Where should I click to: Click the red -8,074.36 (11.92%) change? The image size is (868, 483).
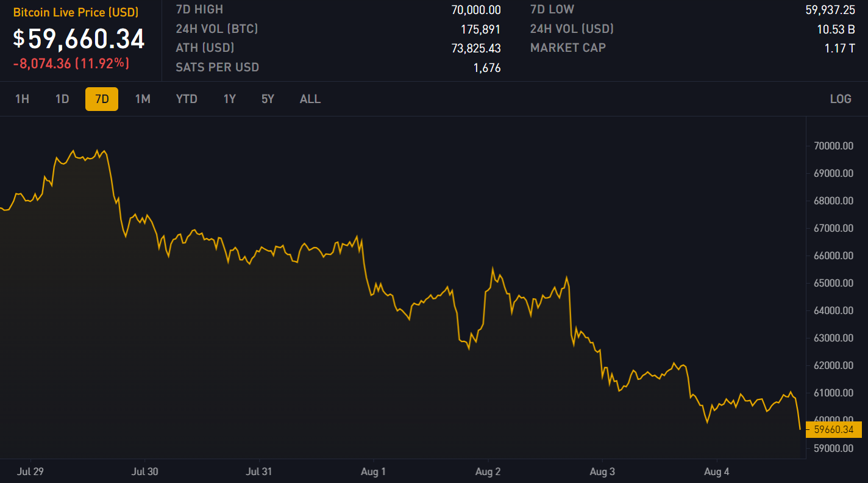pyautogui.click(x=71, y=63)
